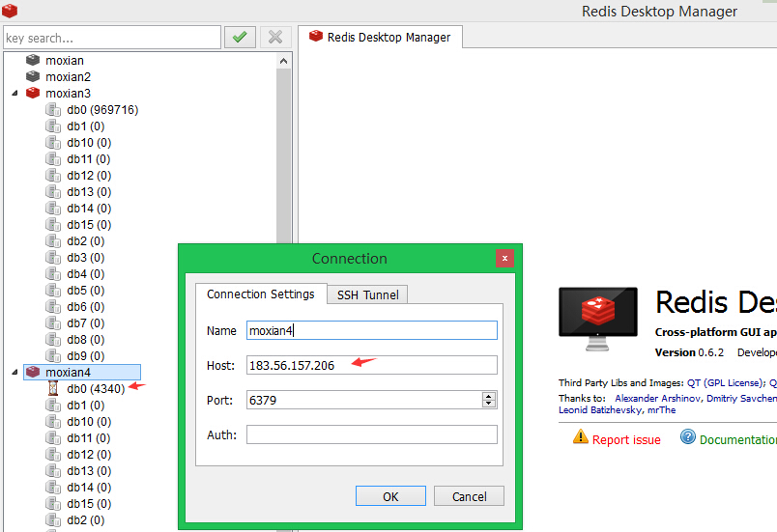This screenshot has width=777, height=532.
Task: Click the moxian server icon
Action: 33,61
